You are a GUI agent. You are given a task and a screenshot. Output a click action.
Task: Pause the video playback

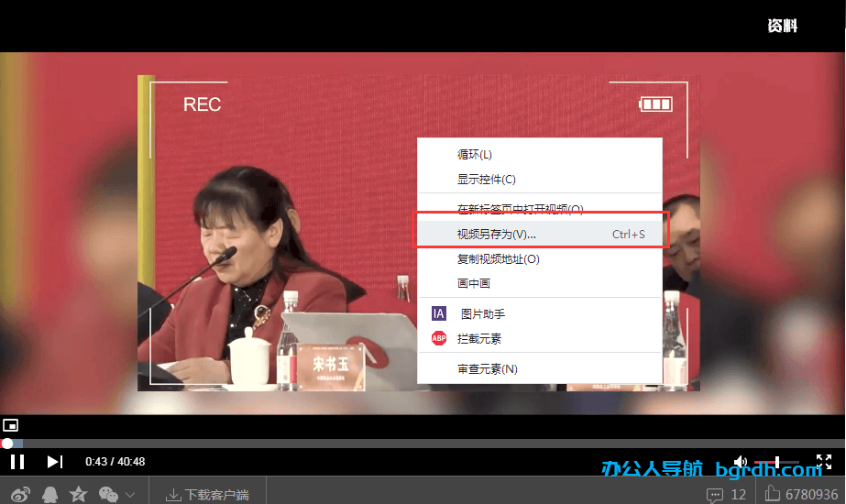(x=16, y=462)
